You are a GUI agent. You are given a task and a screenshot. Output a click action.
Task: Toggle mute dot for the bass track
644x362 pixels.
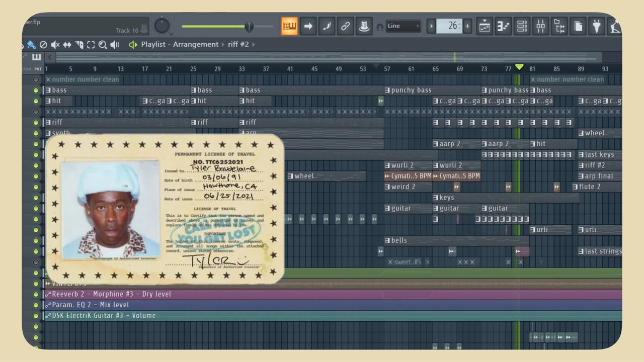36,90
